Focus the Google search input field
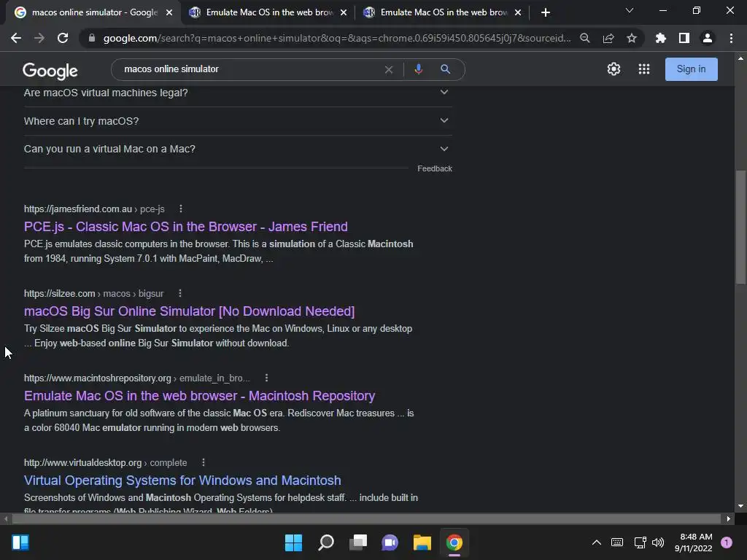The image size is (747, 560). (250, 69)
